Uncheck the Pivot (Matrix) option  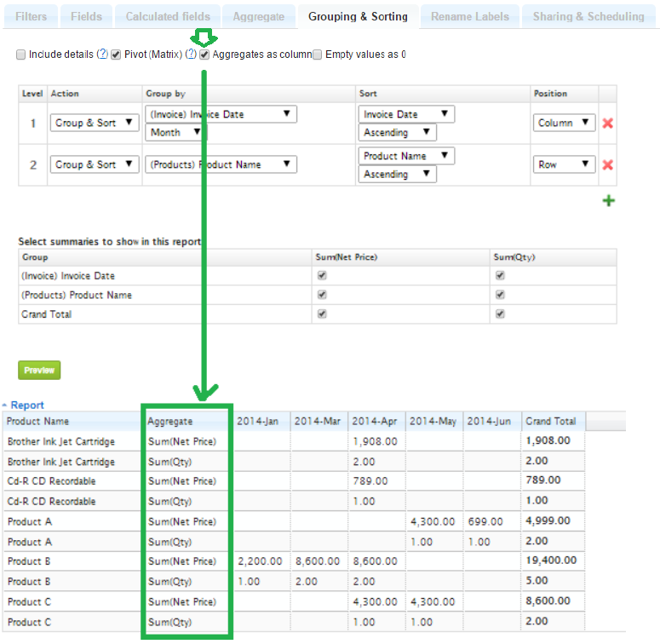coord(116,55)
